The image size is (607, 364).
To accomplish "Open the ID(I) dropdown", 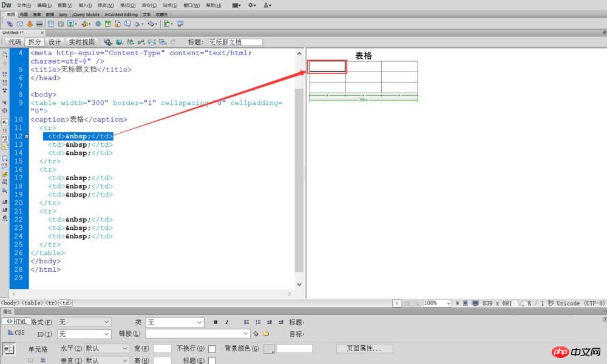I will click(84, 334).
